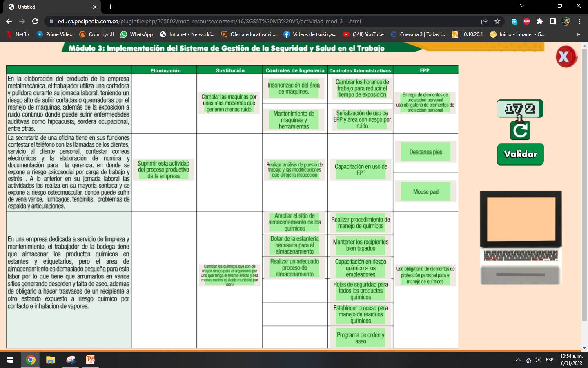Click the 'Cambiar las maquinas' card
The image size is (588, 368).
[x=229, y=103]
